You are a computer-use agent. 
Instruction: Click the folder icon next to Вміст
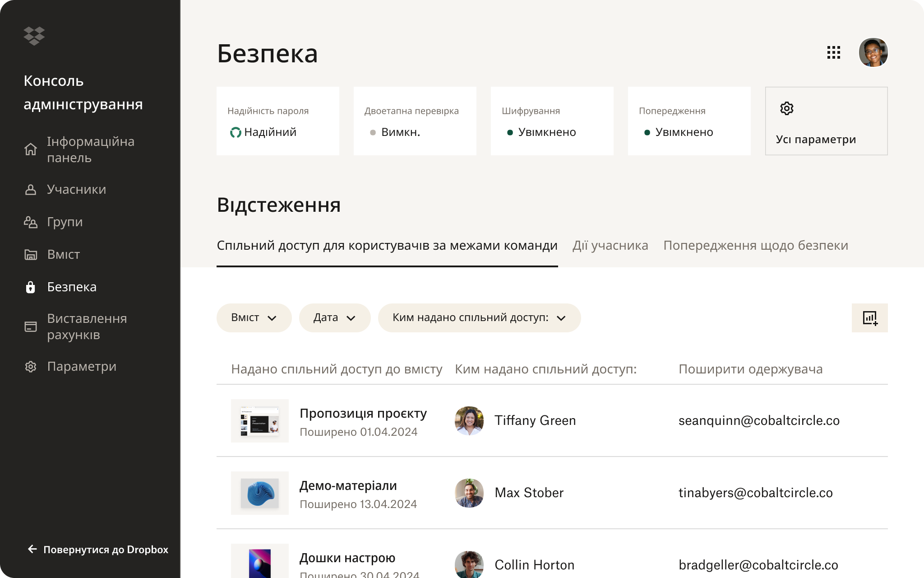(x=31, y=255)
